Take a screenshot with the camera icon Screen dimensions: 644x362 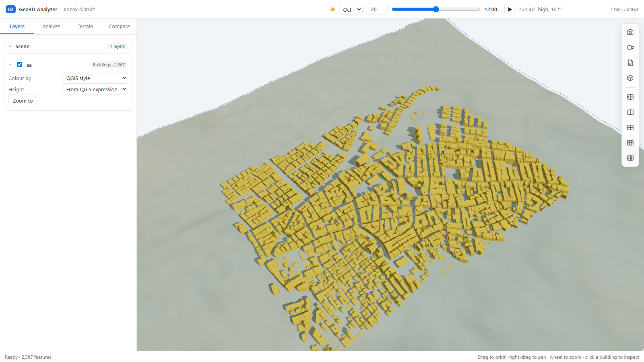coord(630,32)
